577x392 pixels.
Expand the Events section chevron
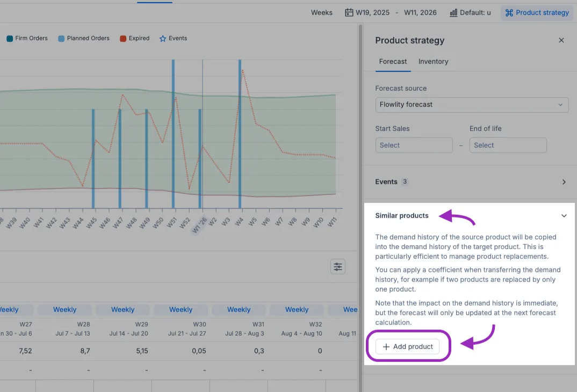pos(564,182)
